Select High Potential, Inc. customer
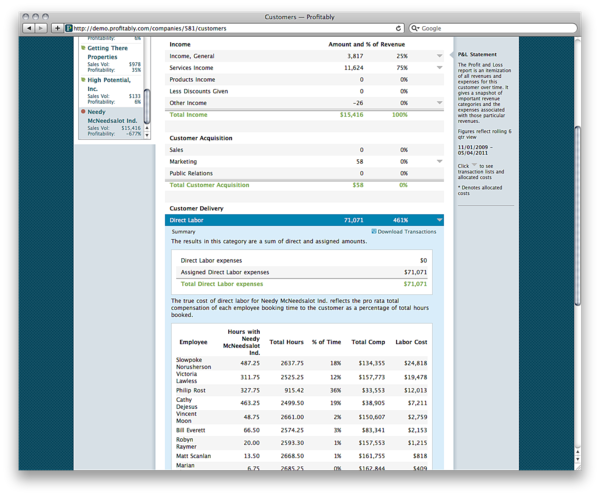This screenshot has width=600, height=496. (x=109, y=84)
